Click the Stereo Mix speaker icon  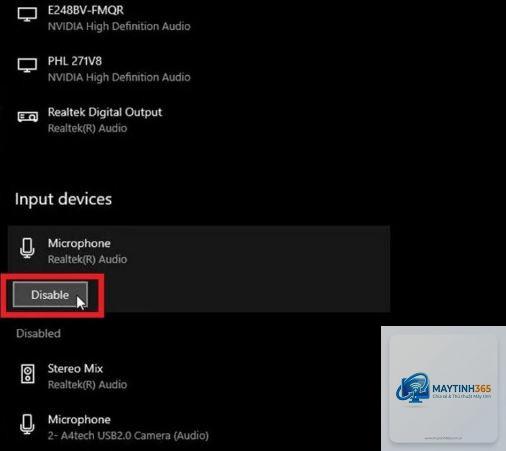click(x=28, y=374)
